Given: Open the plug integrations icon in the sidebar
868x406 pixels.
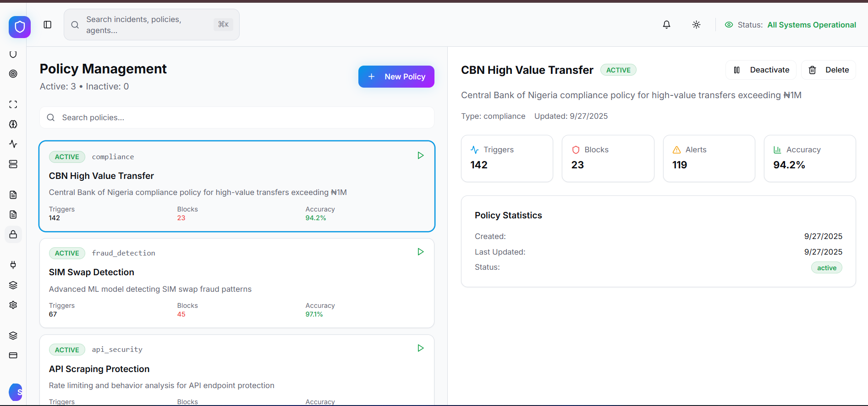Looking at the screenshot, I should click(x=13, y=265).
